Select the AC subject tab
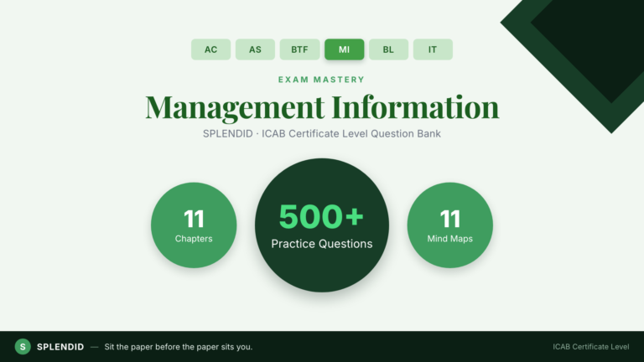This screenshot has width=644, height=362. [210, 49]
